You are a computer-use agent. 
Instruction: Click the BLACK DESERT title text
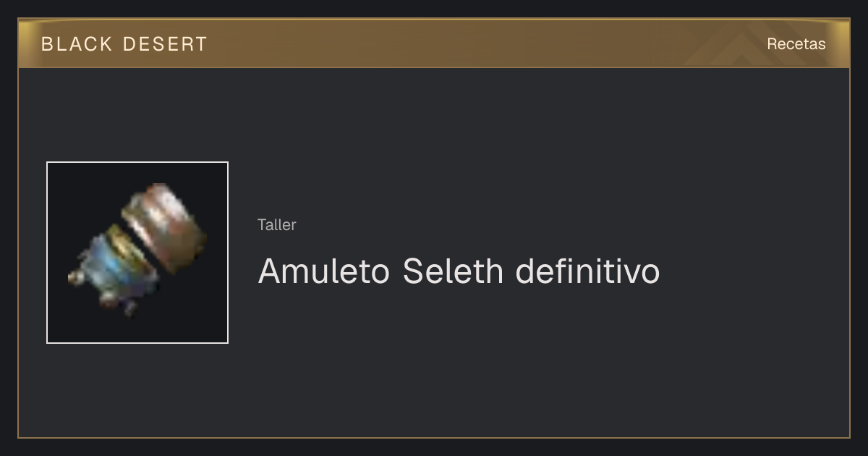coord(124,43)
